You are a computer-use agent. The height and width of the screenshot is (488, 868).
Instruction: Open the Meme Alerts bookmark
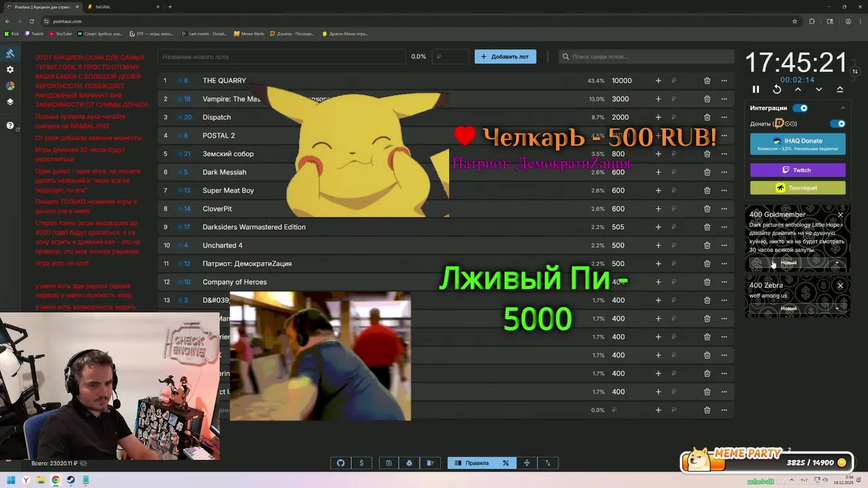249,33
